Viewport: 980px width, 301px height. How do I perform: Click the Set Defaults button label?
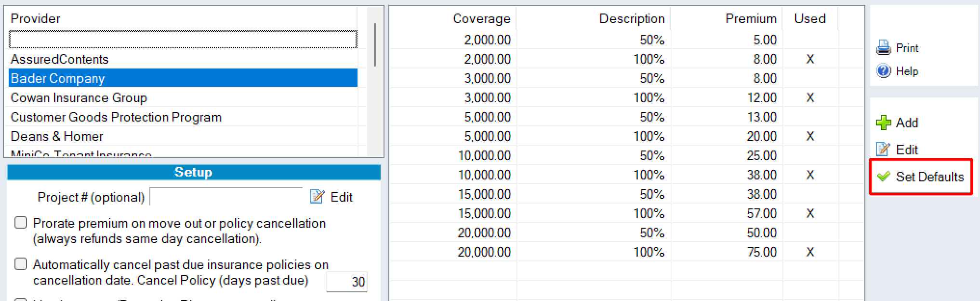[930, 177]
